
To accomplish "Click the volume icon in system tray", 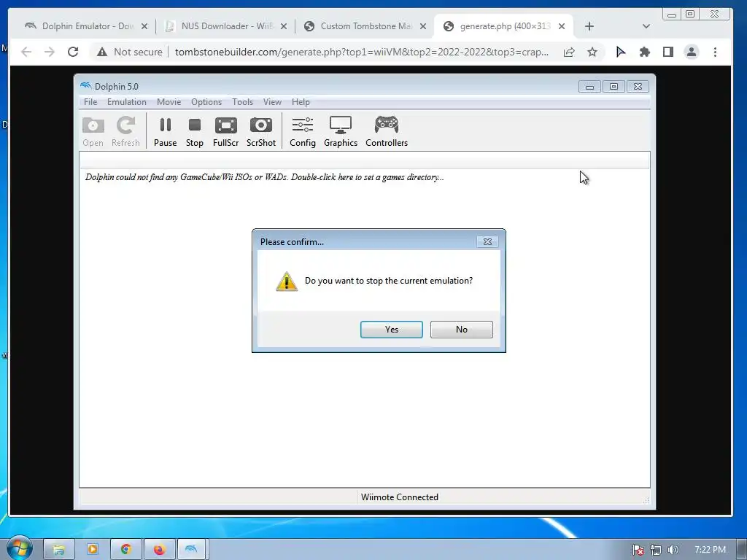I will click(x=673, y=550).
